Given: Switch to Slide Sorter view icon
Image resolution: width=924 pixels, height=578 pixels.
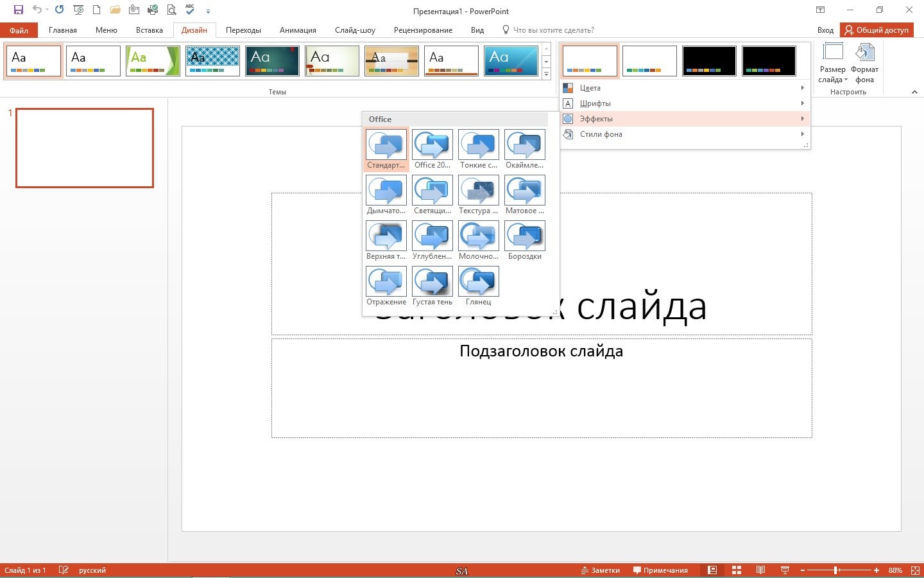Looking at the screenshot, I should pos(737,570).
